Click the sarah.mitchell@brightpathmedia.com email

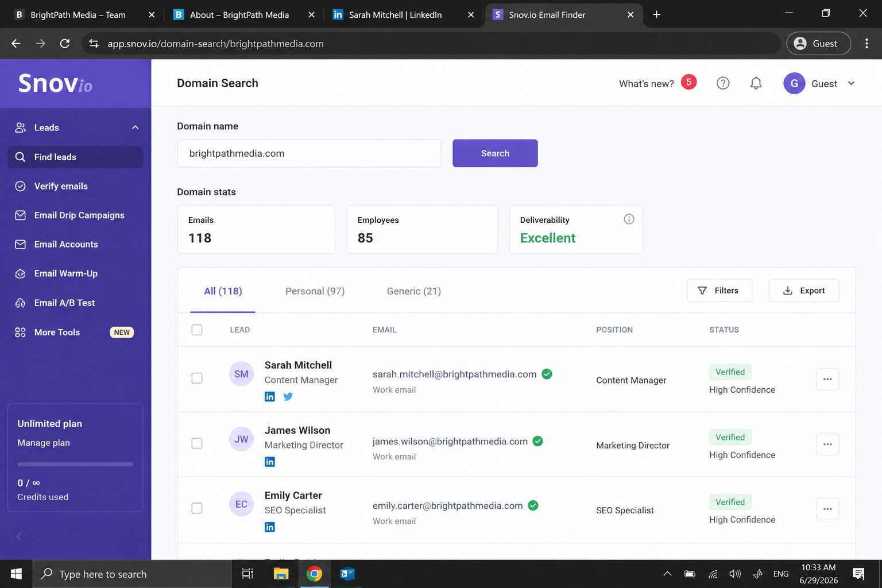[454, 374]
